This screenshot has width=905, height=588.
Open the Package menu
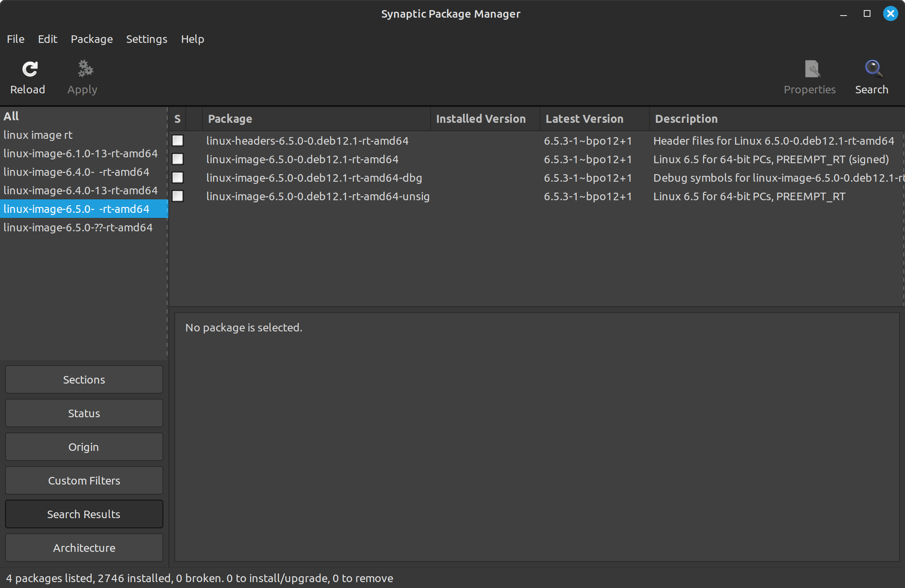[x=92, y=39]
